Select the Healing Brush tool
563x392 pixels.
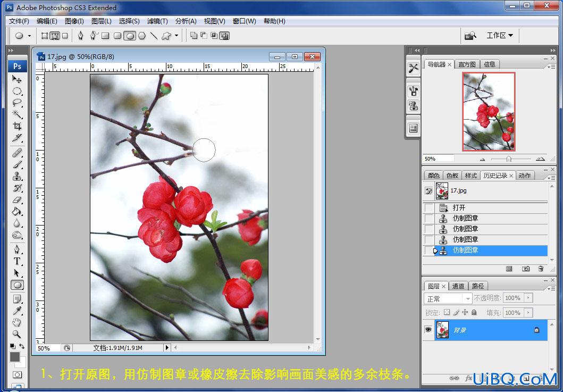coord(17,153)
